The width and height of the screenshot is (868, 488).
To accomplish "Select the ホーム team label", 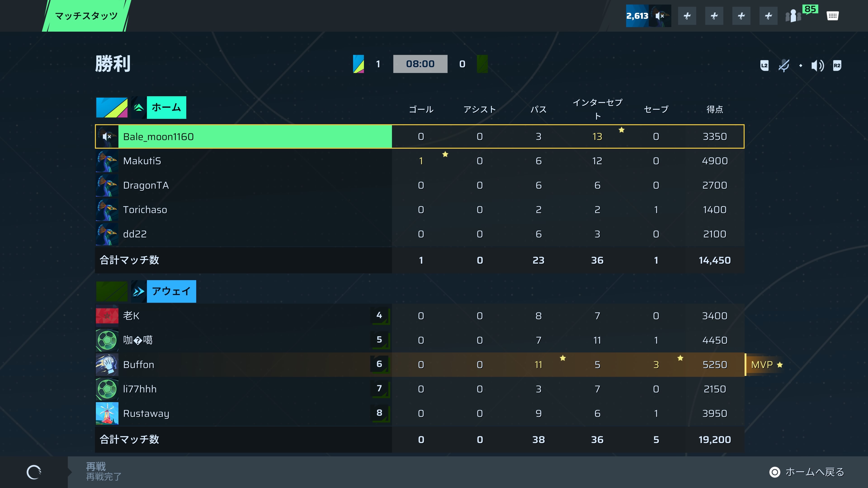I will [x=166, y=108].
